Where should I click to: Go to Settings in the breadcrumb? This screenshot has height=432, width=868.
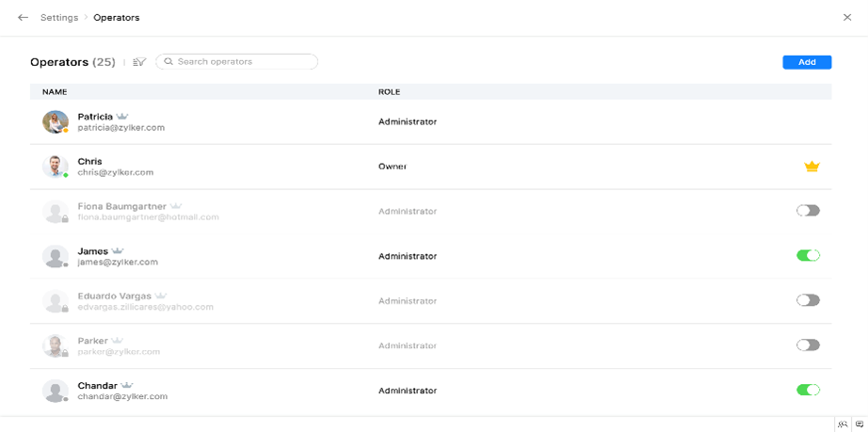[58, 18]
